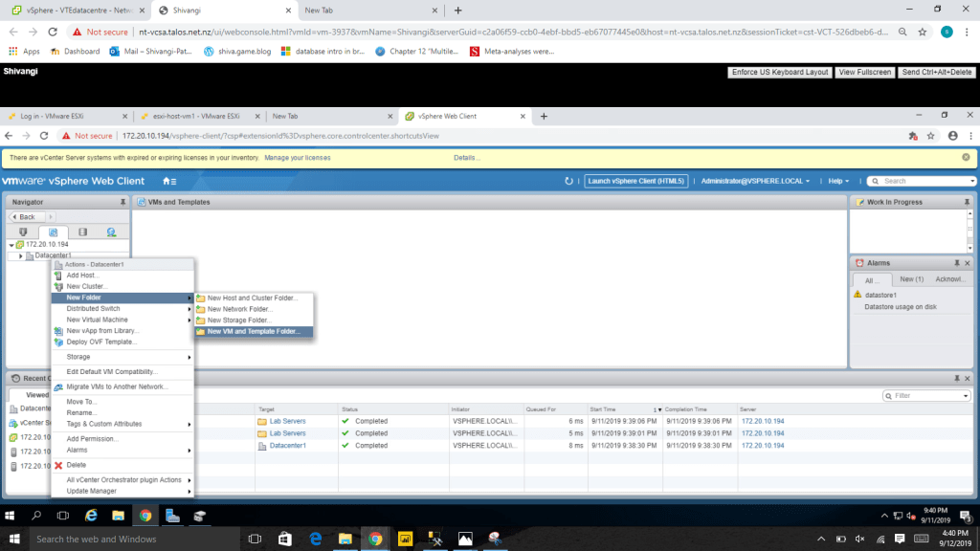Close the Alarms panel
The width and height of the screenshot is (980, 551).
coord(968,262)
